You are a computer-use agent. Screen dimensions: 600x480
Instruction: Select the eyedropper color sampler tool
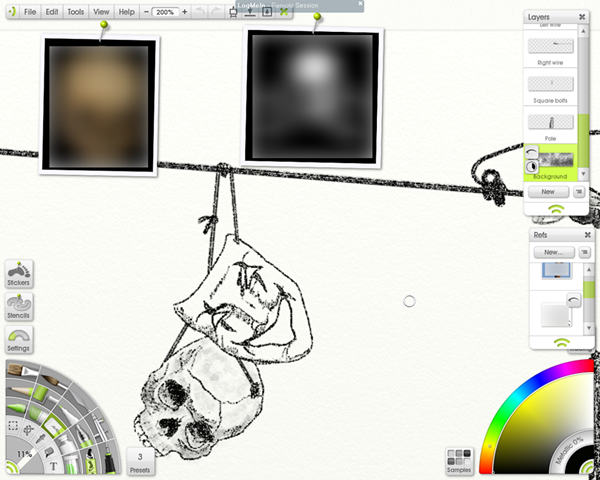click(x=41, y=438)
